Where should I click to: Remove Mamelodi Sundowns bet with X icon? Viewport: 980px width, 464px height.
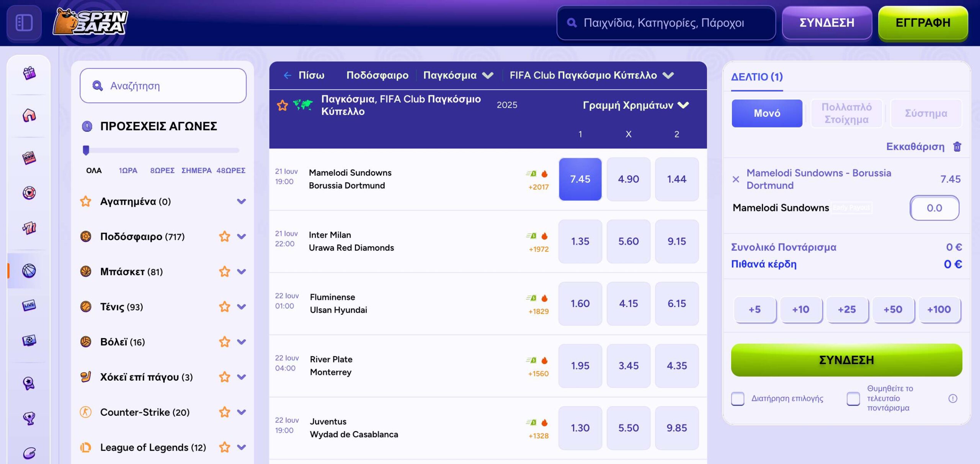(x=736, y=179)
